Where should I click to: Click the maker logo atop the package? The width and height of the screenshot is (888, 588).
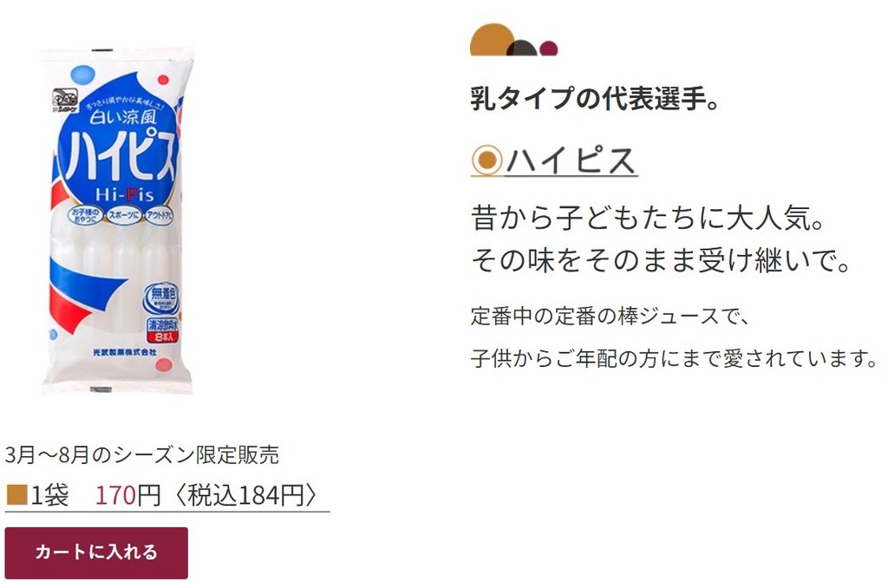pos(66,101)
